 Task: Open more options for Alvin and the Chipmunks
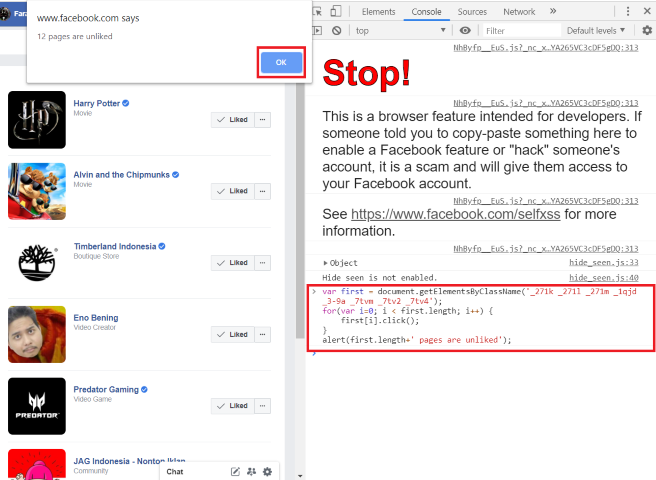click(262, 191)
